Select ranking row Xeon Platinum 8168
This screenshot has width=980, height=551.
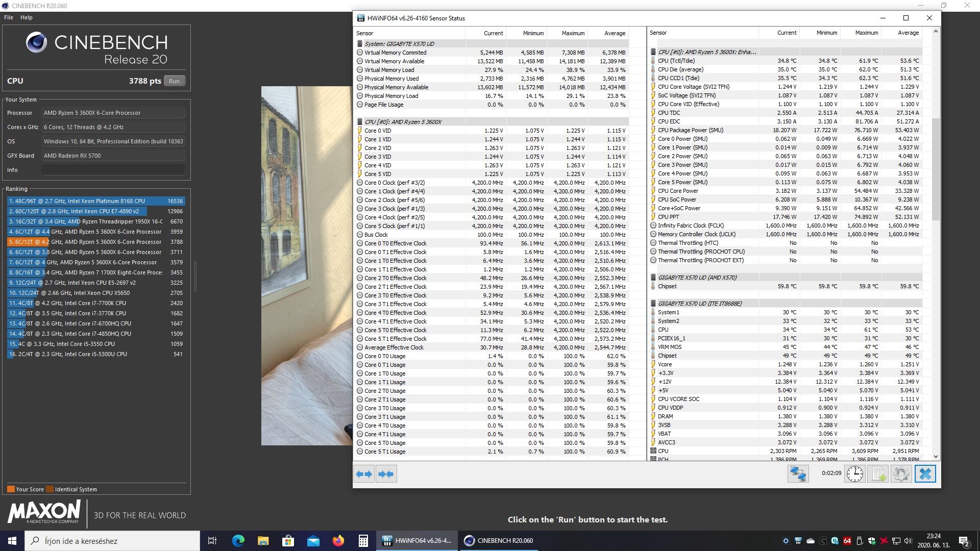point(95,201)
